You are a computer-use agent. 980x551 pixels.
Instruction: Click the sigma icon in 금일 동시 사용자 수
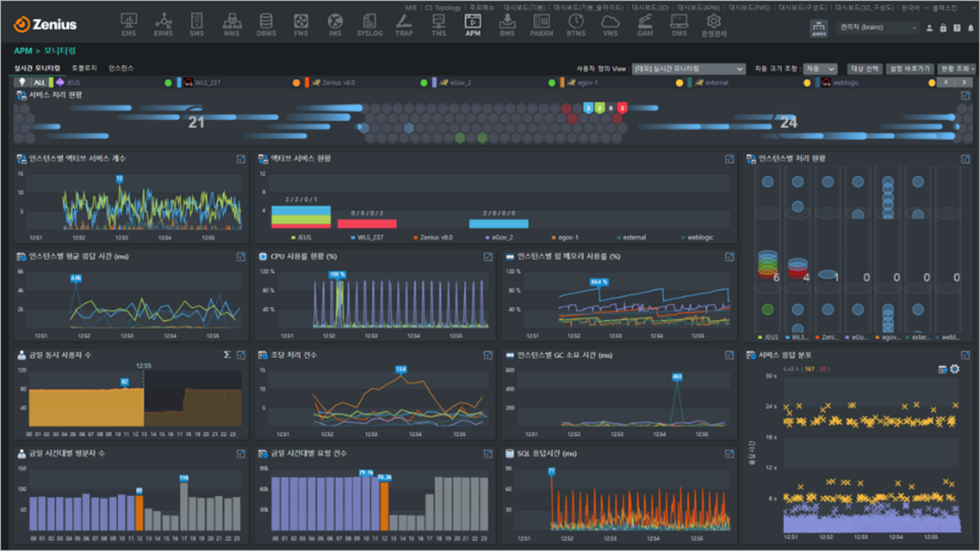(227, 355)
